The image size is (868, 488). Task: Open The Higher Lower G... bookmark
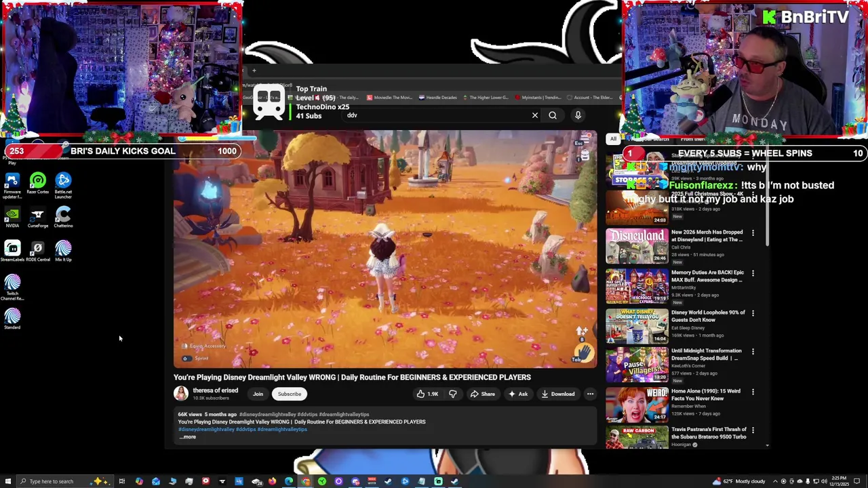pos(486,98)
